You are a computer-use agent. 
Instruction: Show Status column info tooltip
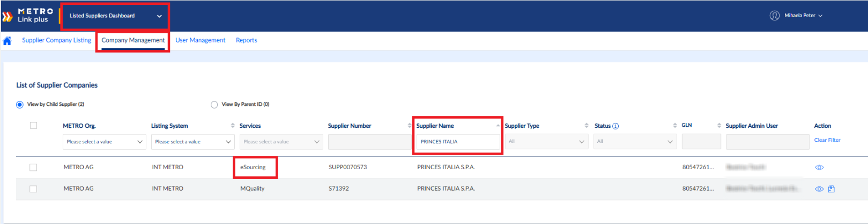pyautogui.click(x=615, y=126)
